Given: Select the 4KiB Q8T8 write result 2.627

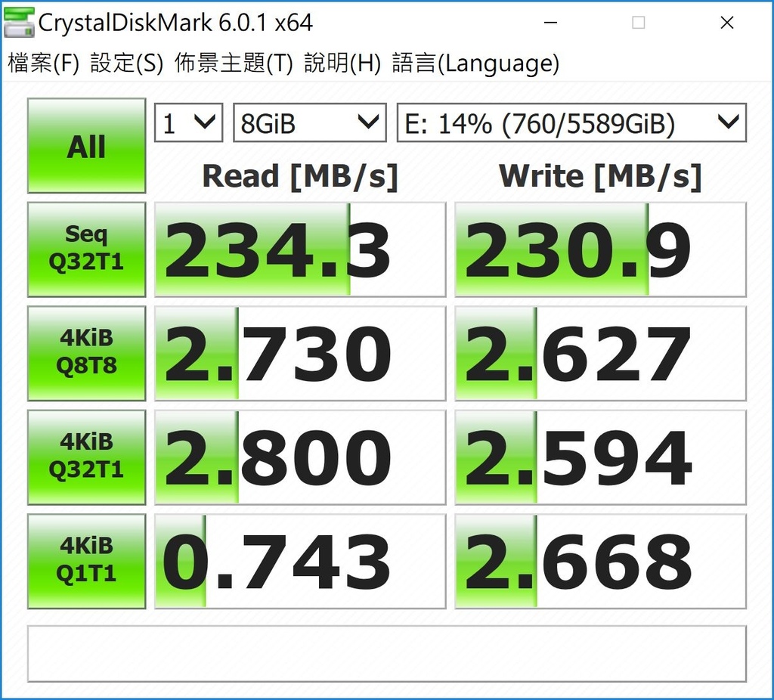Looking at the screenshot, I should (x=600, y=354).
